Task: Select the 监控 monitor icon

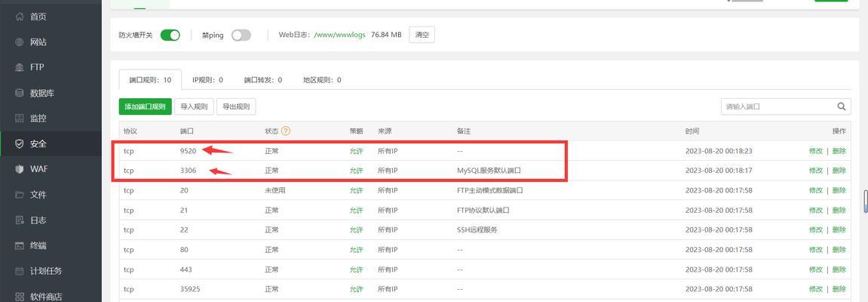Action: (20, 118)
